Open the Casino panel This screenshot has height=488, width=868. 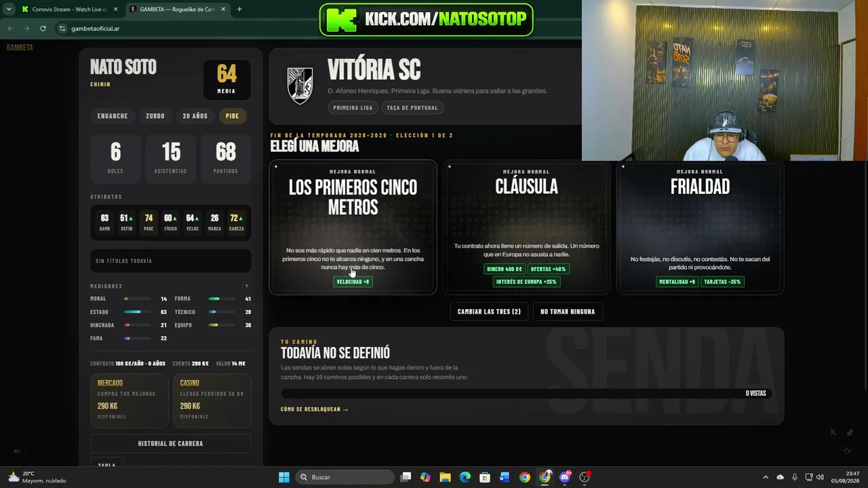point(212,401)
